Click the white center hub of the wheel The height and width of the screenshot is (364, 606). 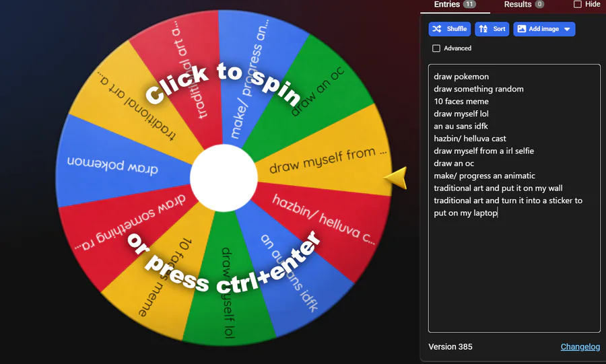[224, 178]
